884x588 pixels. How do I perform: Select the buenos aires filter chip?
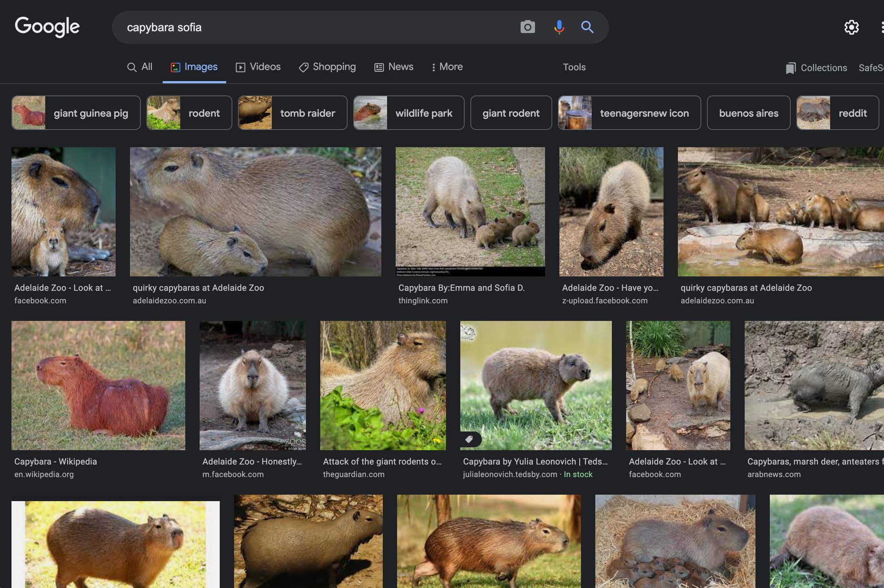tap(749, 113)
